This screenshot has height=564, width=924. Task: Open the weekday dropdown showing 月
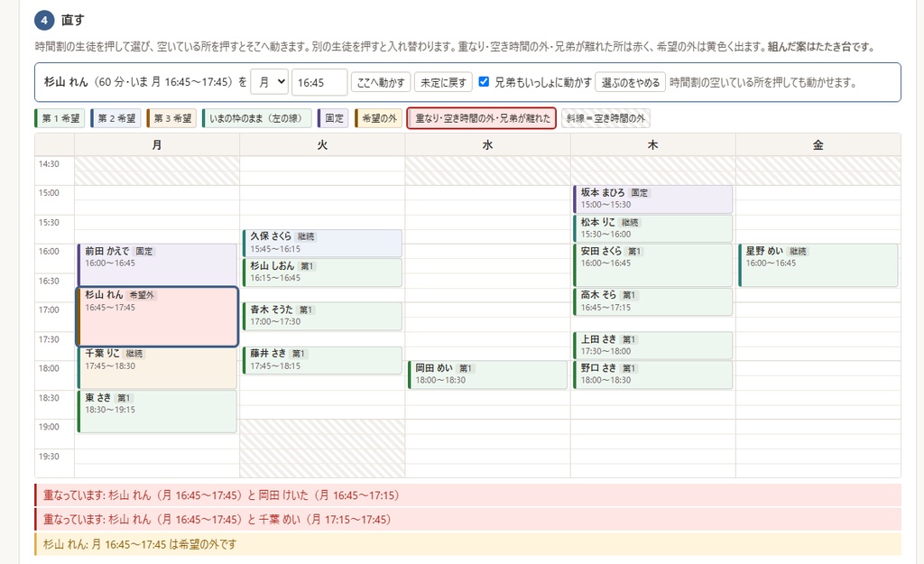tap(269, 82)
